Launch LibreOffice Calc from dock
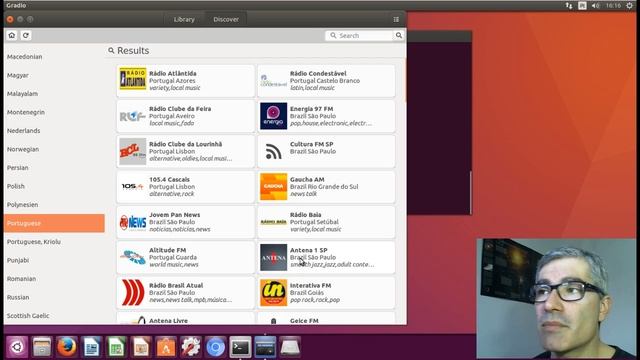640x360 pixels. click(x=116, y=347)
